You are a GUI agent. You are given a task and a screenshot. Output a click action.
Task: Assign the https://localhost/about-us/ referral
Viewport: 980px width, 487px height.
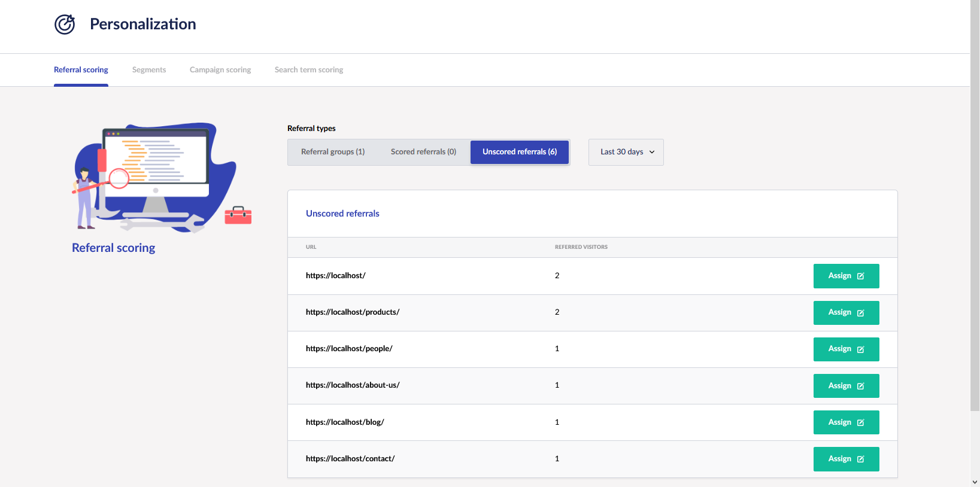[846, 386]
